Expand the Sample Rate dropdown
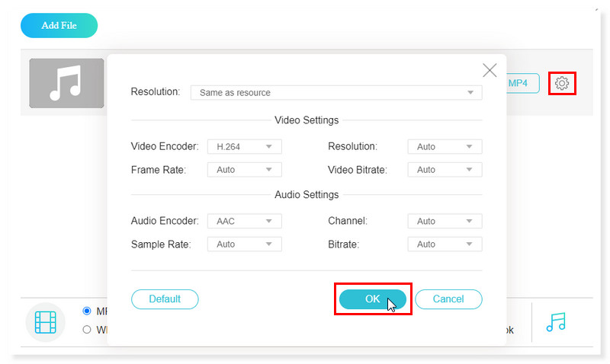The height and width of the screenshot is (364, 610). [244, 244]
